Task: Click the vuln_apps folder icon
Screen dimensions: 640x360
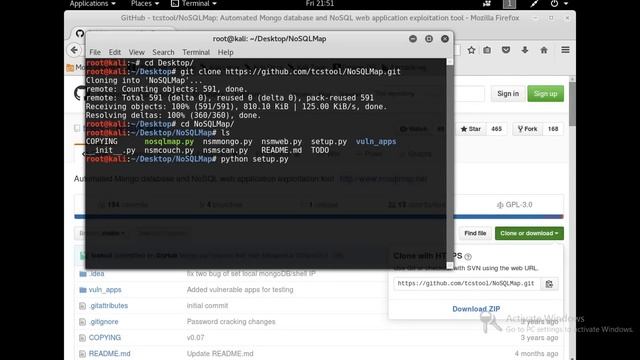Action: click(83, 290)
